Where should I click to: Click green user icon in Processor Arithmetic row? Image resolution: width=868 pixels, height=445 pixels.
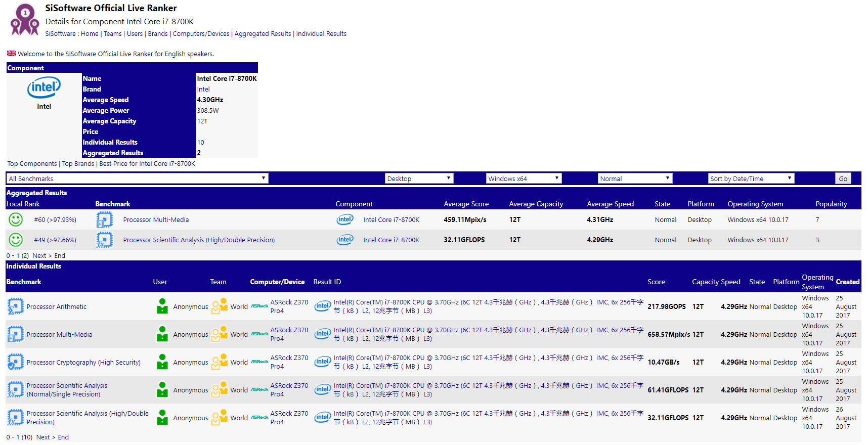(162, 306)
